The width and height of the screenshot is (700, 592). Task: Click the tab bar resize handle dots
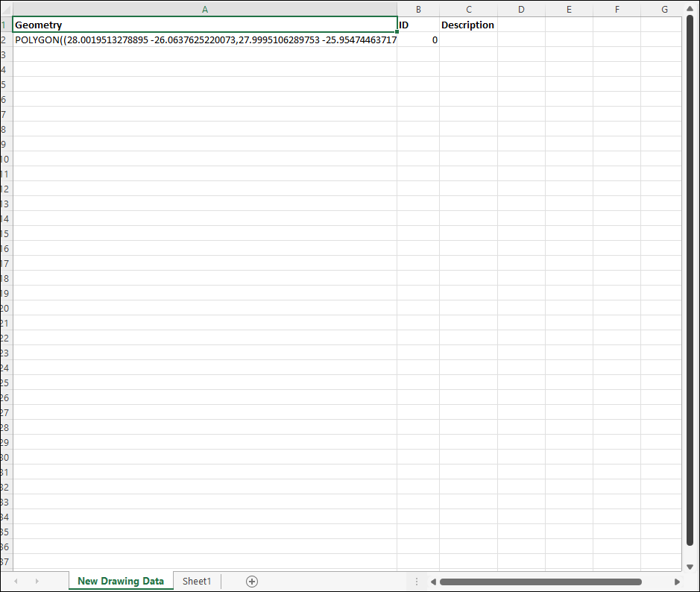click(x=417, y=582)
